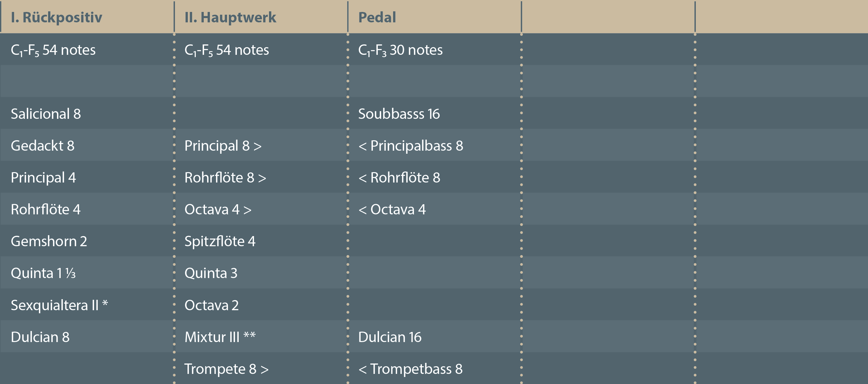
Task: Select the Salicional 8 stop
Action: pyautogui.click(x=46, y=114)
